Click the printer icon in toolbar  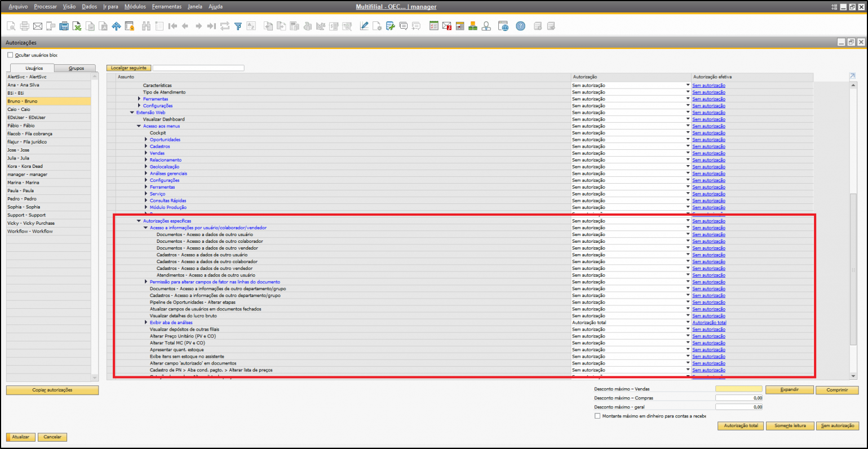pyautogui.click(x=24, y=26)
